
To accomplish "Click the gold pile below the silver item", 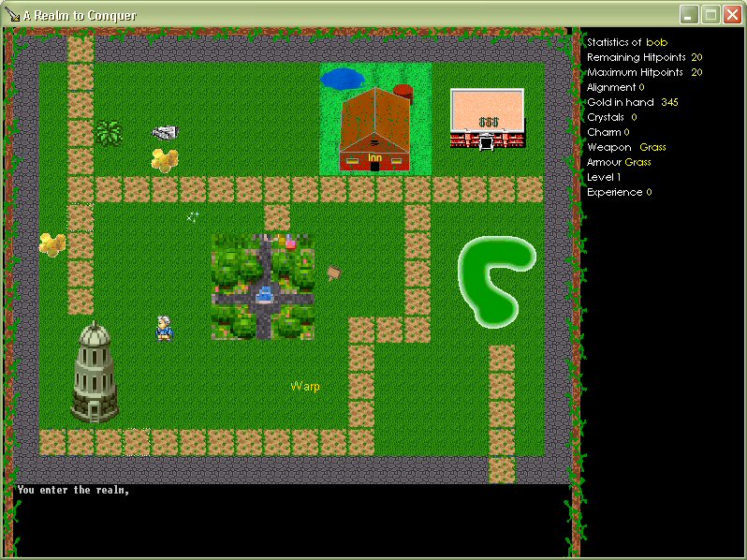I will (x=165, y=159).
